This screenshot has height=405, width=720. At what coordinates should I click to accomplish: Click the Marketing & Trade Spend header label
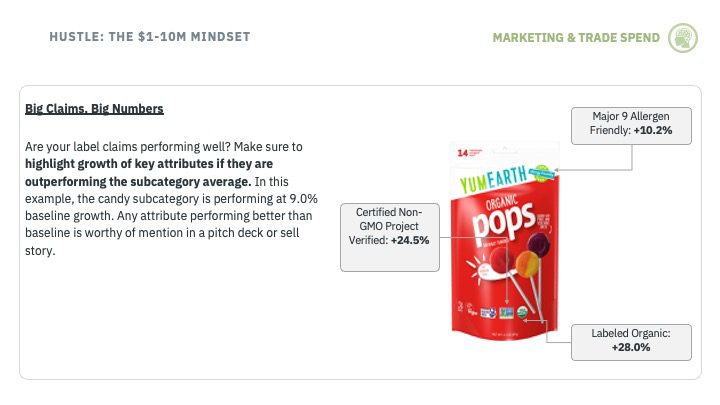(576, 38)
